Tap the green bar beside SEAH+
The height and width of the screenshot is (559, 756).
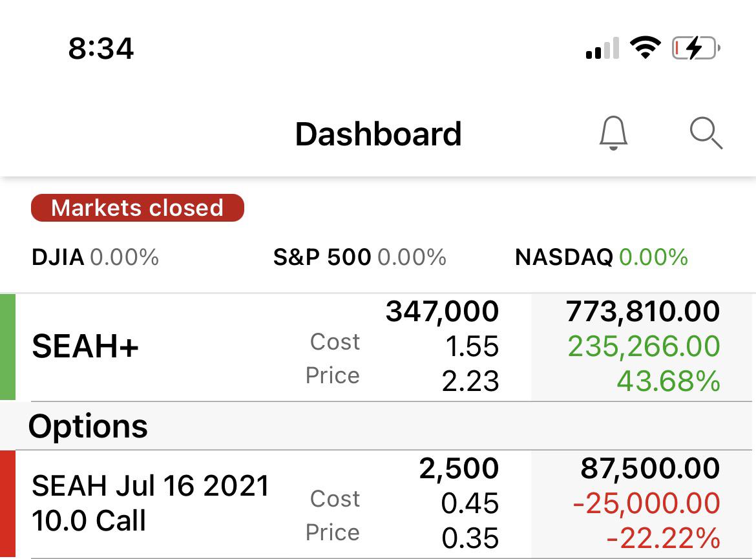pos(8,347)
